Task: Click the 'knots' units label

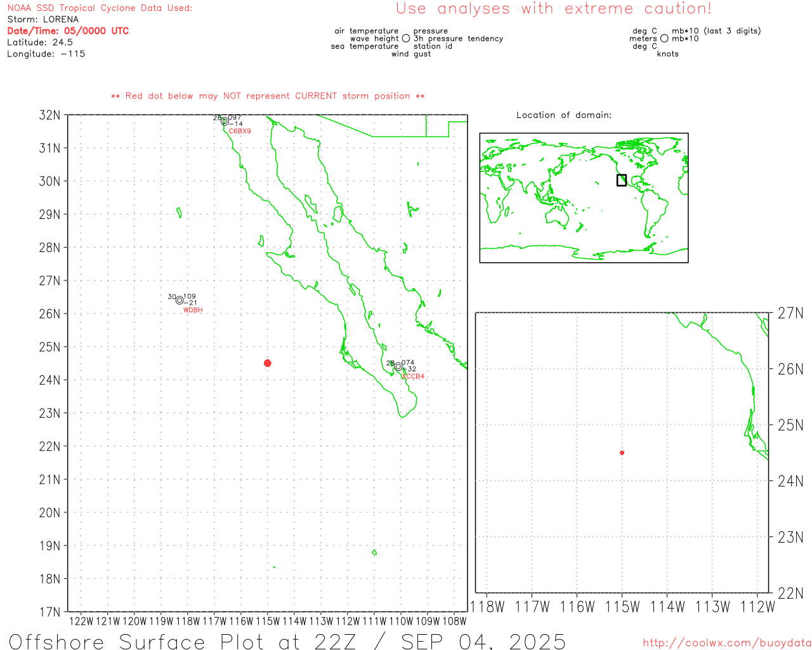Action: [x=668, y=54]
